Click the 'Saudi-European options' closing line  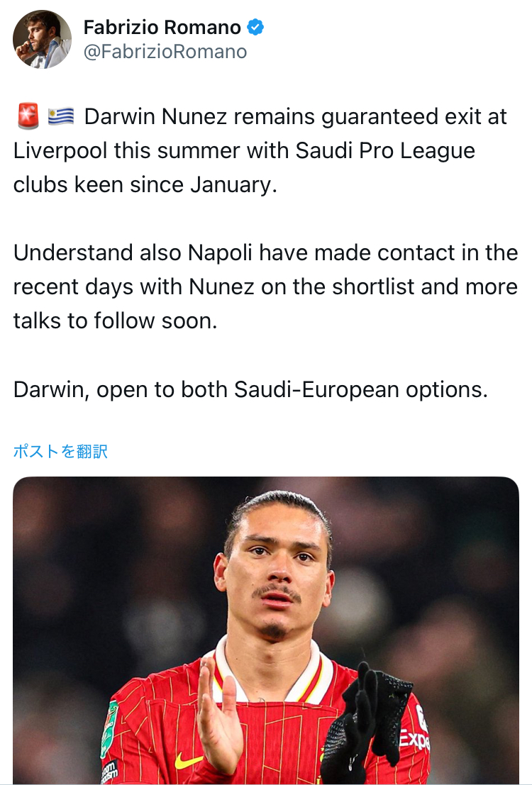pyautogui.click(x=360, y=389)
